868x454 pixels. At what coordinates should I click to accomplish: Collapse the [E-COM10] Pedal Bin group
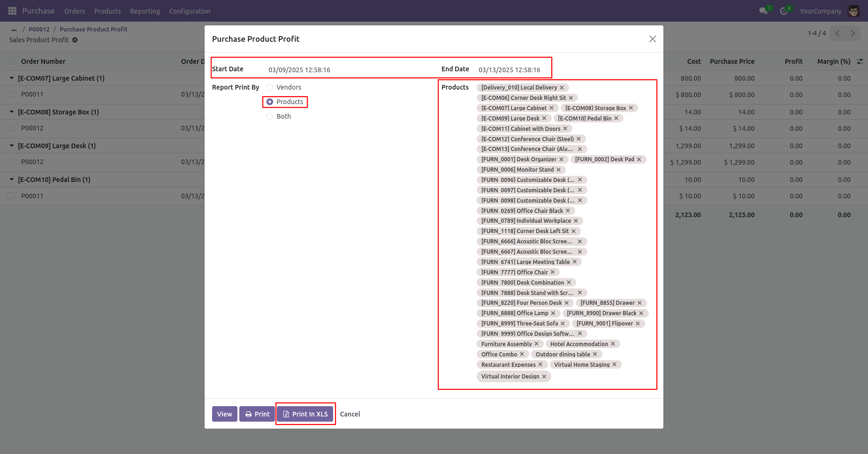tap(12, 180)
